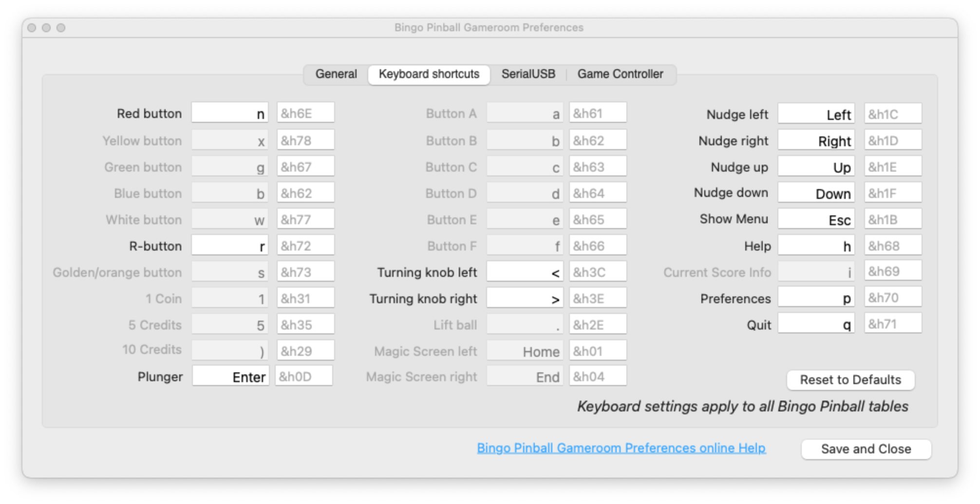Click the Blue button key field
The width and height of the screenshot is (980, 504).
click(x=230, y=193)
